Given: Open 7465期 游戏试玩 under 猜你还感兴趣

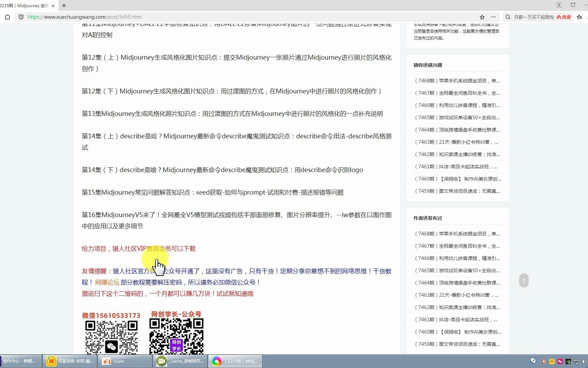Looking at the screenshot, I should pos(457,118).
